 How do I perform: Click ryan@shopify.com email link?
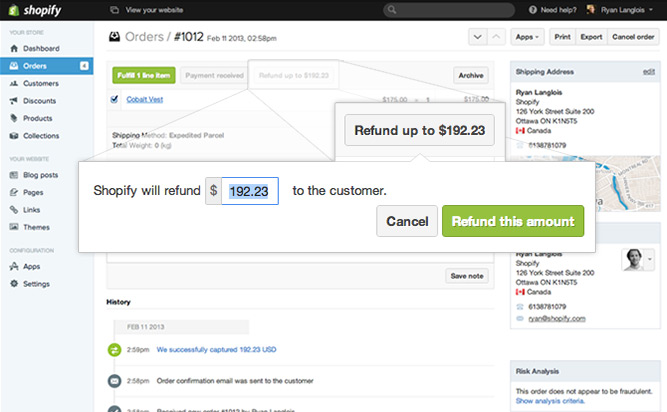tap(557, 318)
